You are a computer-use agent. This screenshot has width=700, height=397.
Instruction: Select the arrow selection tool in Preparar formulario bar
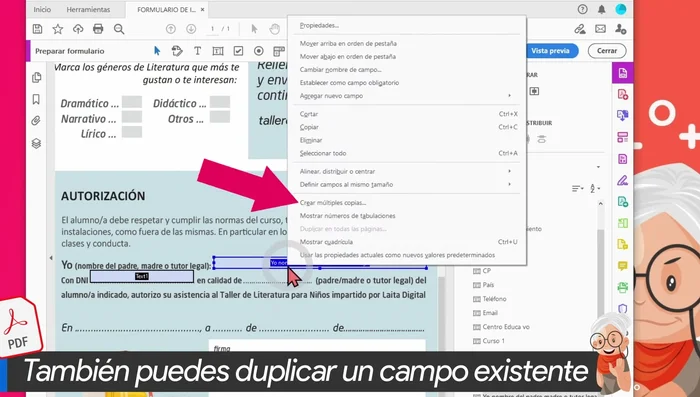tap(157, 51)
